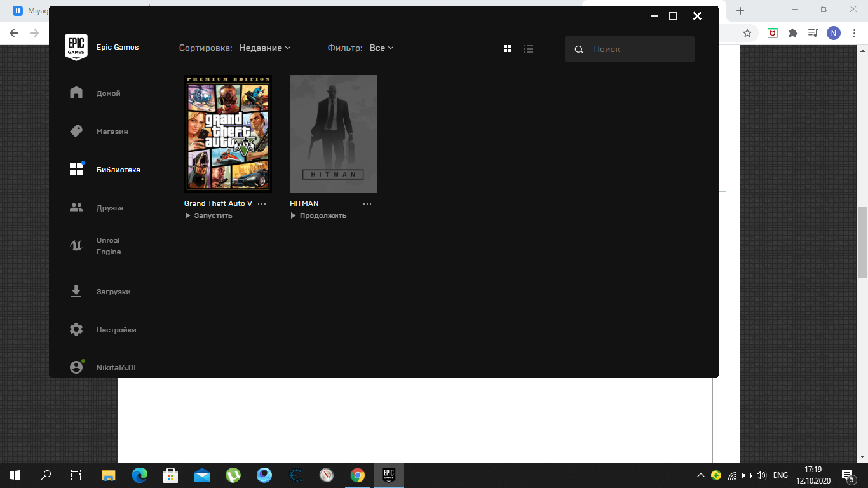This screenshot has height=488, width=868.
Task: Click the Домой house icon
Action: click(76, 93)
